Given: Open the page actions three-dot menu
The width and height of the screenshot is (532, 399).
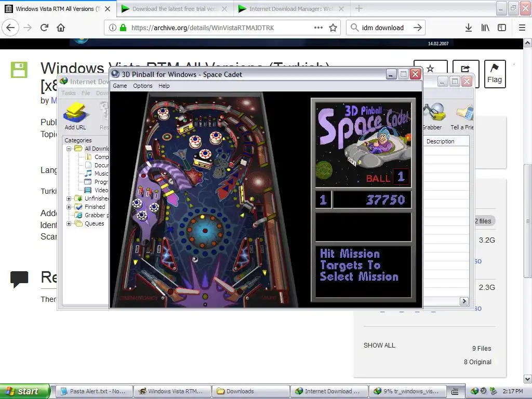Looking at the screenshot, I should 318,28.
